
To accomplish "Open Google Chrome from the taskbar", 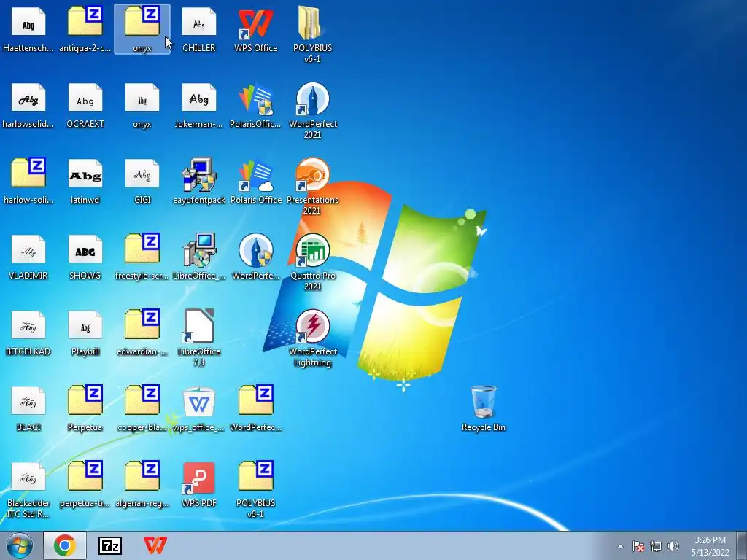I will [x=65, y=545].
